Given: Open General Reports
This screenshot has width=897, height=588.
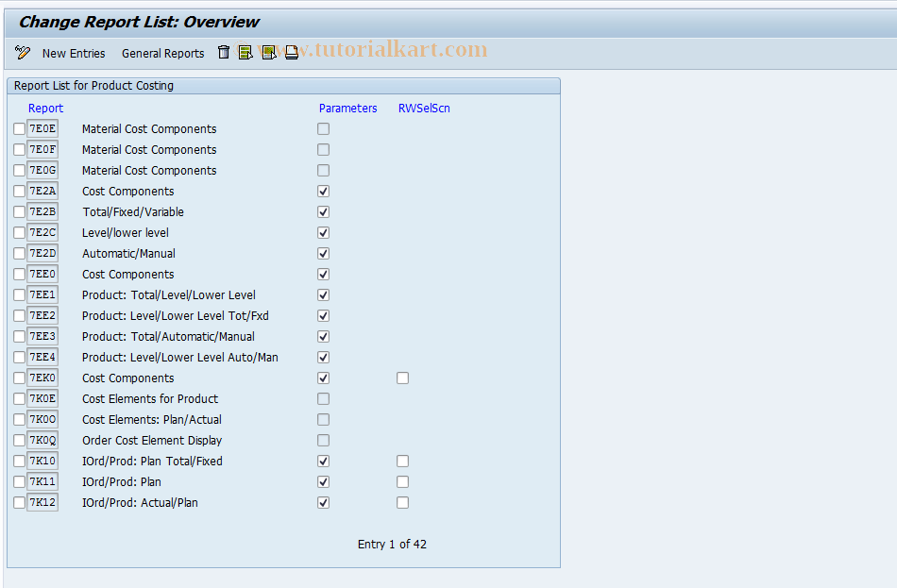Looking at the screenshot, I should [162, 53].
